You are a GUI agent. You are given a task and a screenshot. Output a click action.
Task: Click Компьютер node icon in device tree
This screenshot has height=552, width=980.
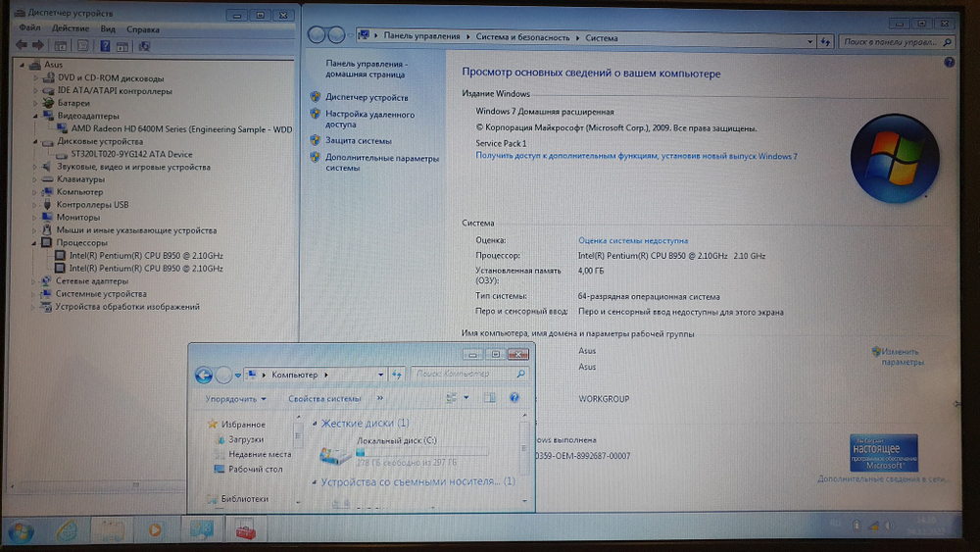click(46, 192)
